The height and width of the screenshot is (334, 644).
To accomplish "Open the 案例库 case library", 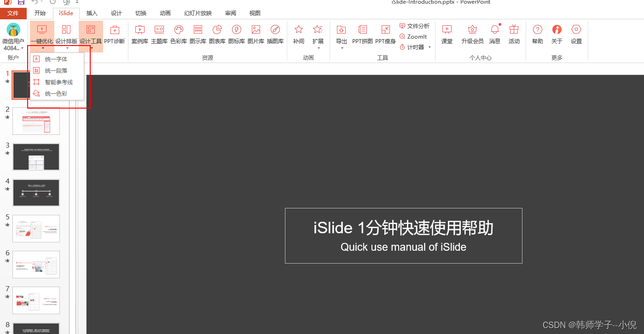I will click(x=140, y=35).
